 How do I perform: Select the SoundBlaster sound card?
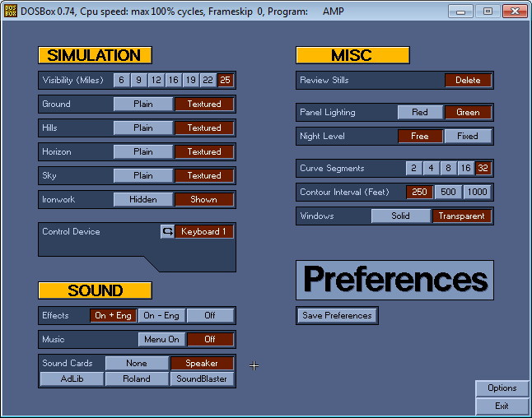click(203, 379)
